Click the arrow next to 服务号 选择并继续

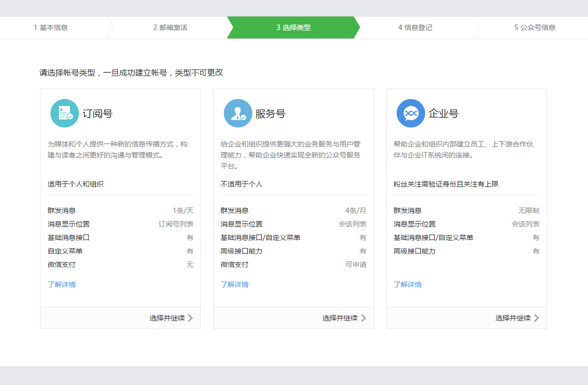click(x=363, y=318)
